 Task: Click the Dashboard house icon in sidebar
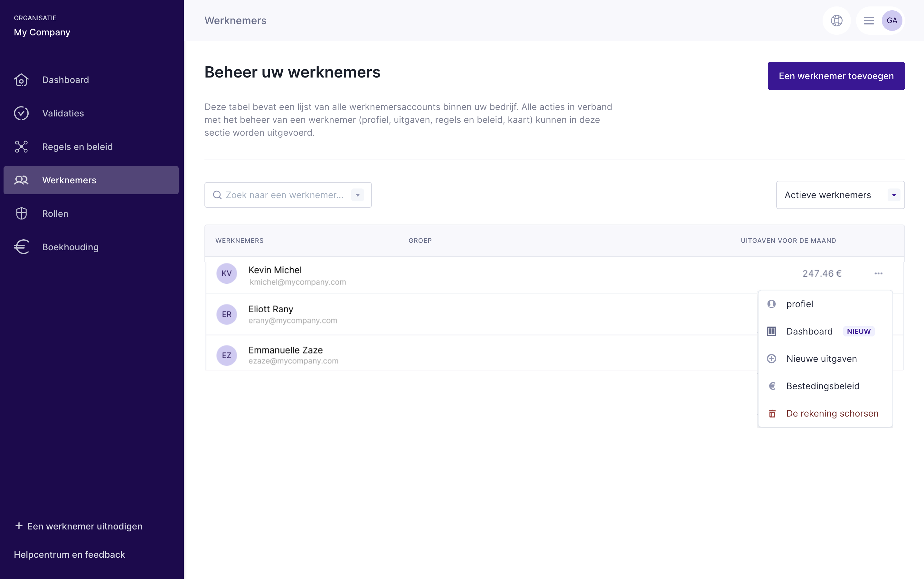(x=22, y=80)
